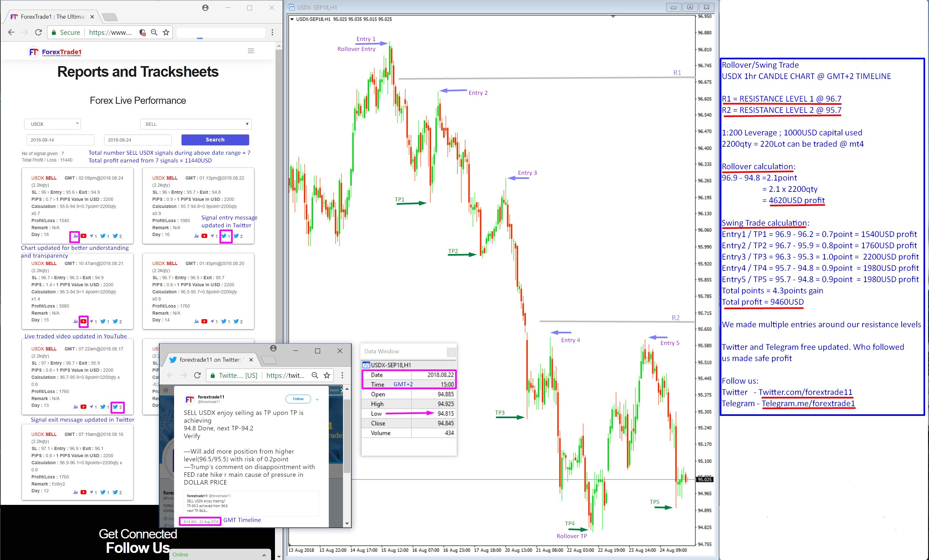Click the zoom icon in the Twitter address bar
Screen dimensions: 929x560
click(315, 375)
